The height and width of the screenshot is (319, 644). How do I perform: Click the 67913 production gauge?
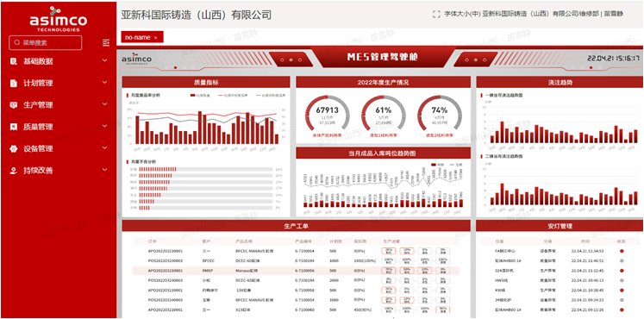pos(327,116)
